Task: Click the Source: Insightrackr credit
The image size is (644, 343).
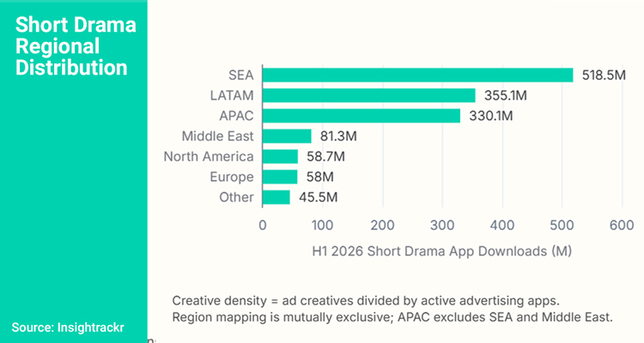Action: 68,328
